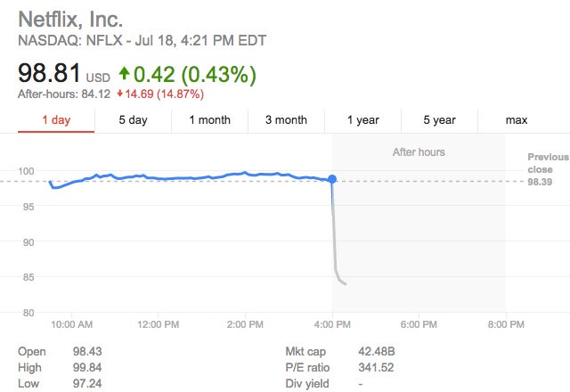Click the After hours shaded region label
The height and width of the screenshot is (392, 570).
coord(419,152)
